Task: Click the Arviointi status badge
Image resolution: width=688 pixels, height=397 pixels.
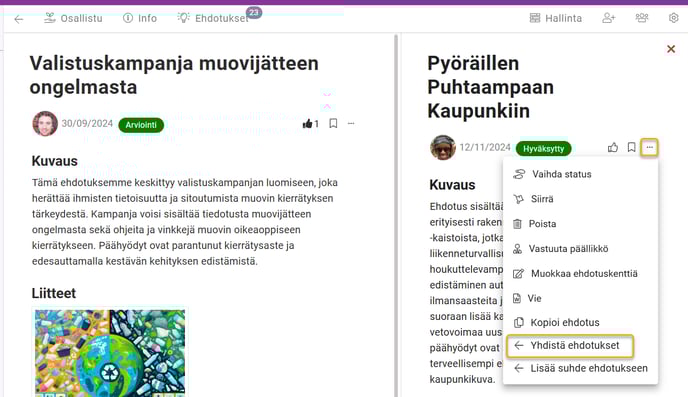Action: (x=141, y=125)
